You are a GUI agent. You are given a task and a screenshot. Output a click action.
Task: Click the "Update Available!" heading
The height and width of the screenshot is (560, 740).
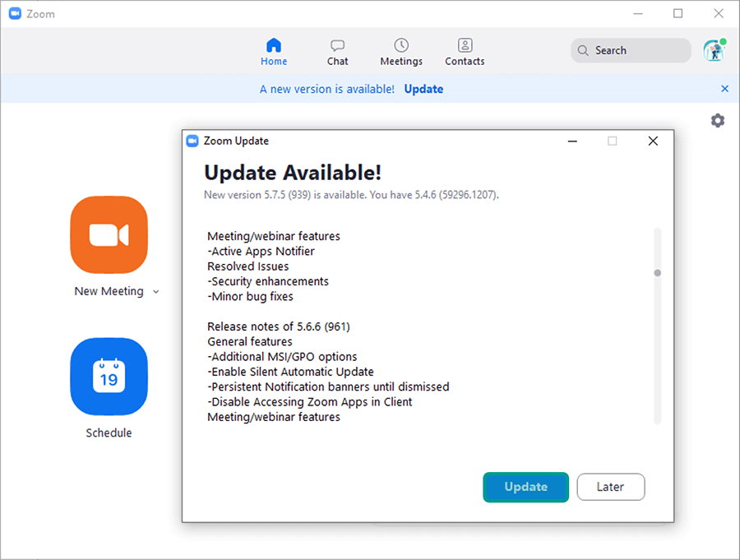293,173
